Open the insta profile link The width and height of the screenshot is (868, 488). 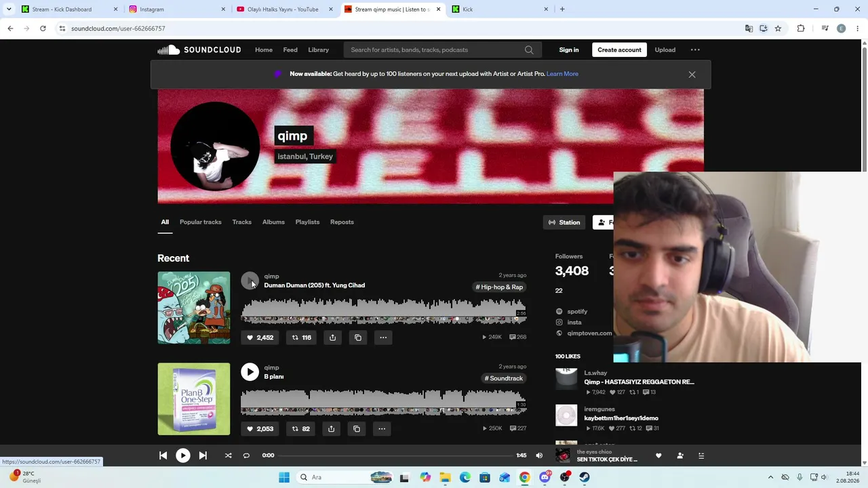[574, 323]
